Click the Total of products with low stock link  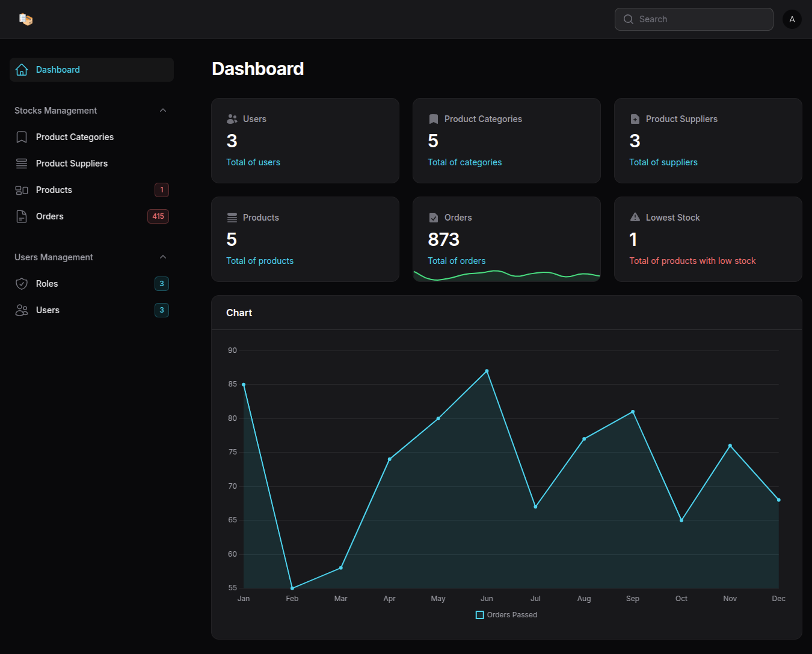[692, 261]
